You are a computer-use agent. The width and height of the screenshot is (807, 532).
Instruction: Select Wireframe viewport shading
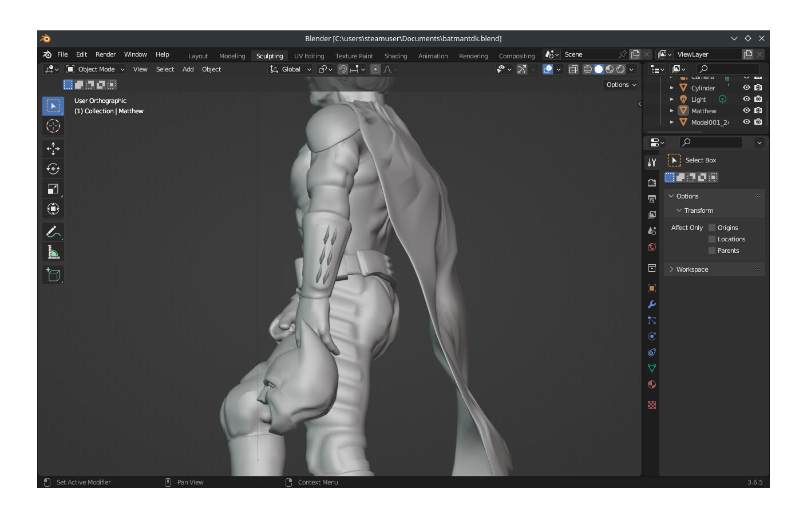pyautogui.click(x=588, y=69)
